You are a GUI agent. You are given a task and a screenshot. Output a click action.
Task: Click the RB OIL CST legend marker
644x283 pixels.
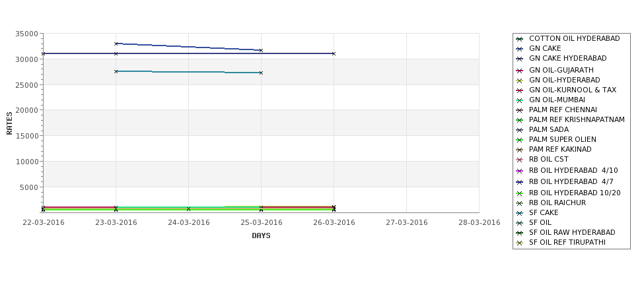tap(520, 160)
